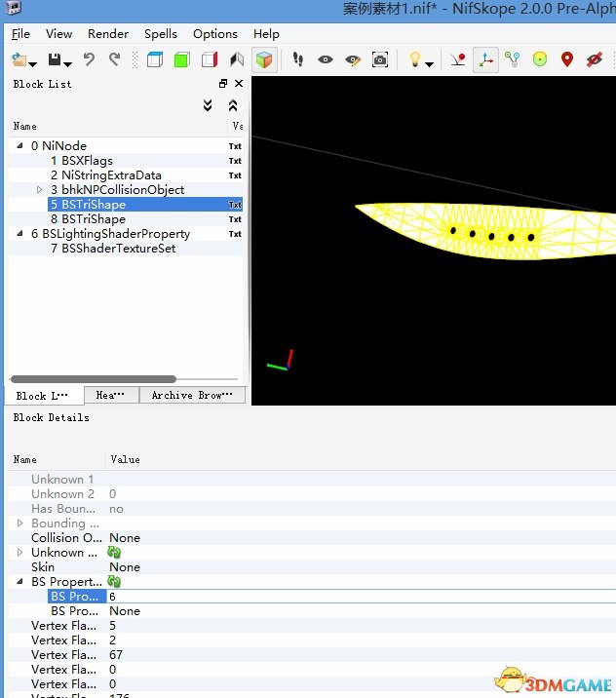This screenshot has height=698, width=616.
Task: Click refresh icon on BS Propert... row
Action: [114, 581]
